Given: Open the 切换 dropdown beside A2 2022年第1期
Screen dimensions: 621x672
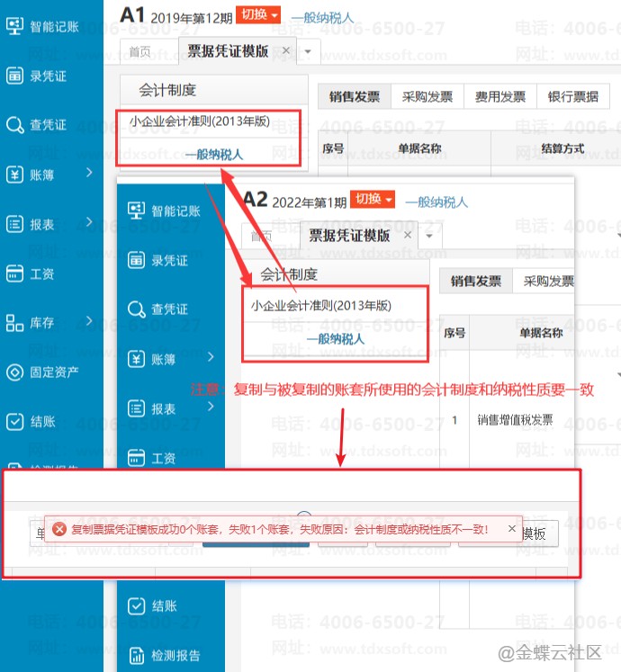Looking at the screenshot, I should [x=373, y=200].
